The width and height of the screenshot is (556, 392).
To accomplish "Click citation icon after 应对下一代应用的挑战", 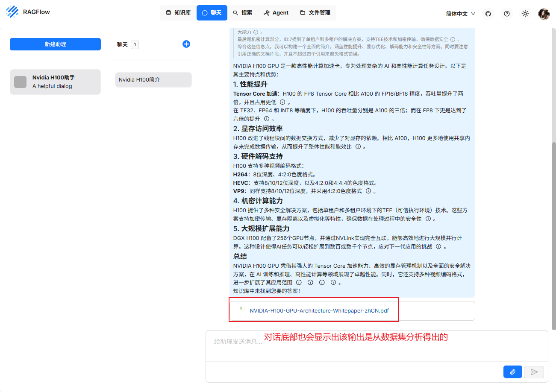I will click(x=438, y=246).
